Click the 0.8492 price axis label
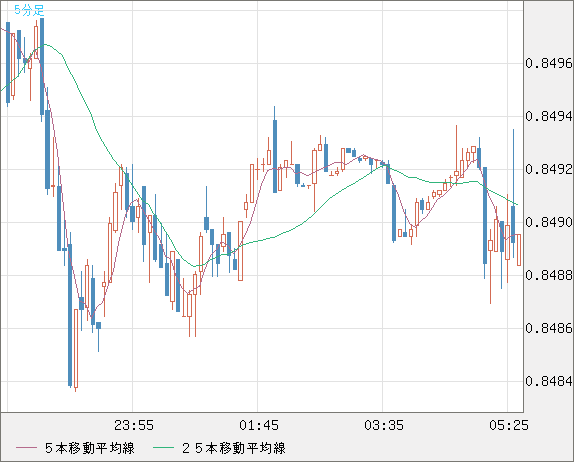574x462 pixels. [549, 169]
